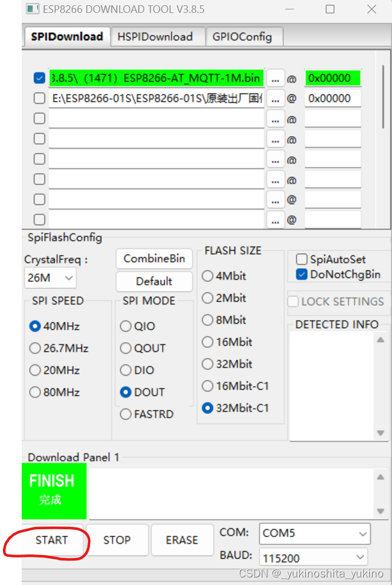Screen dimensions: 392x585
Task: Click the path field showing E:\ESP8266-01S
Action: (156, 99)
